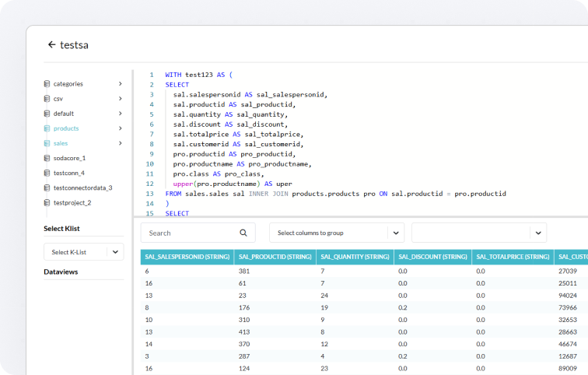Select testproject_2 in the sidebar

point(72,202)
